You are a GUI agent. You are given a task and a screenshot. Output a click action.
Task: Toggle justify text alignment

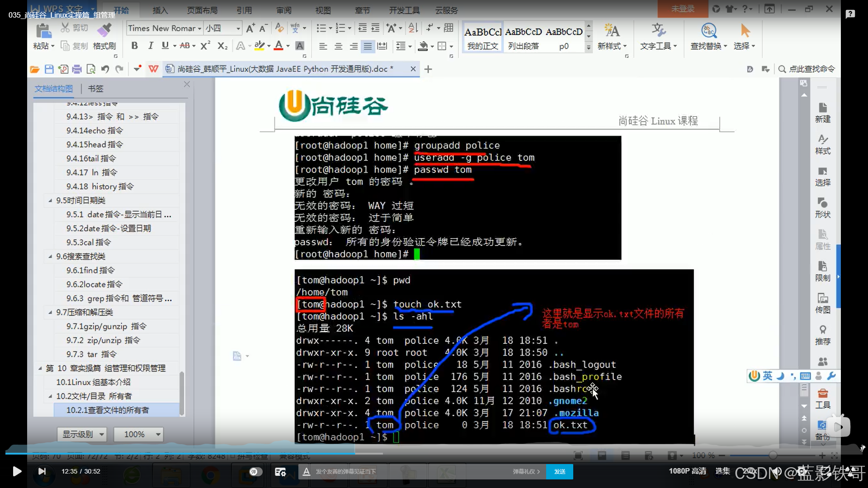[x=368, y=46]
